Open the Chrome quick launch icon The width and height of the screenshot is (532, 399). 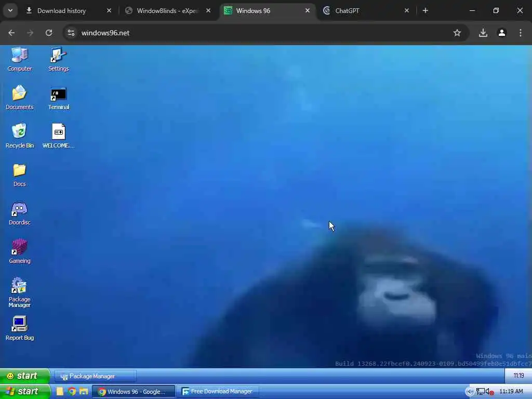[x=72, y=392]
